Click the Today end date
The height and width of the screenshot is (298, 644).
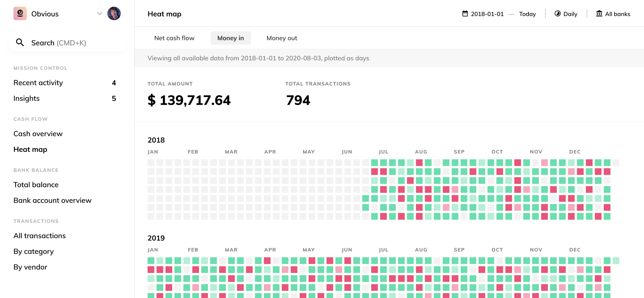pos(527,14)
